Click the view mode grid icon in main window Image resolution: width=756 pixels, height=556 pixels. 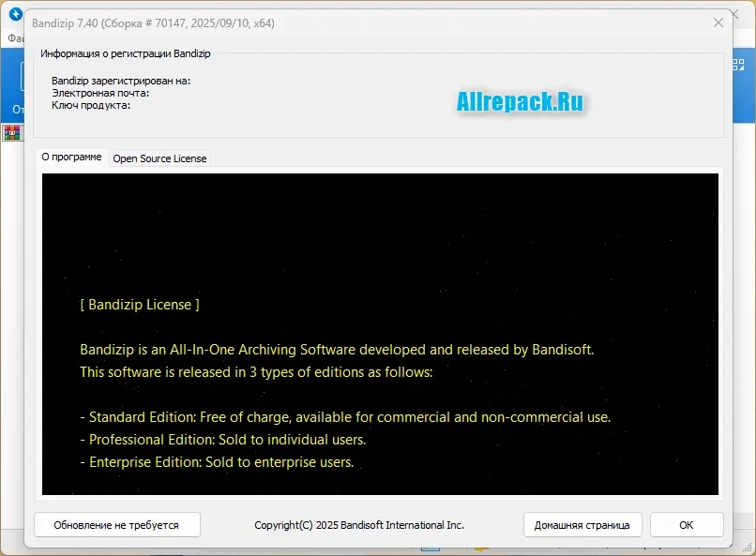(x=738, y=64)
